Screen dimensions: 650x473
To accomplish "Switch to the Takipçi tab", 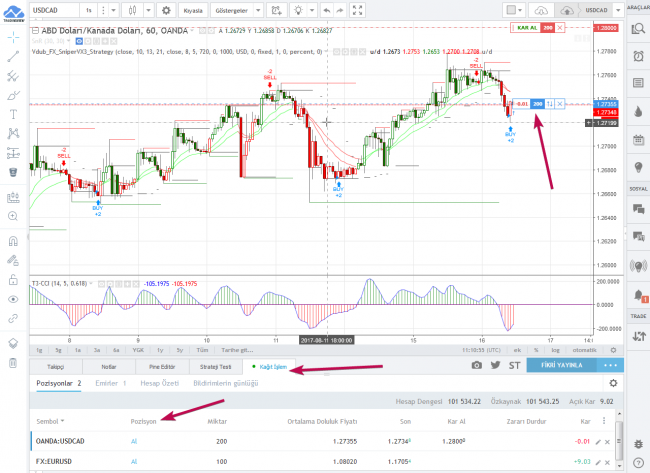I will point(56,367).
